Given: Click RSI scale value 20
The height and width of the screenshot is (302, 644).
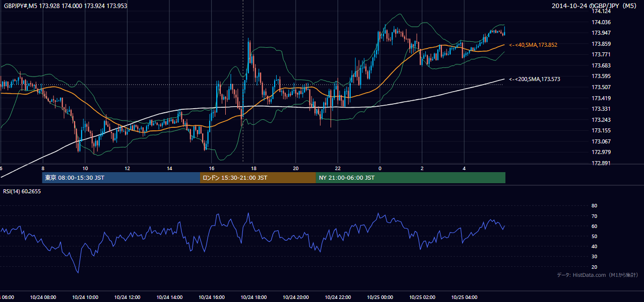Looking at the screenshot, I should 594,267.
